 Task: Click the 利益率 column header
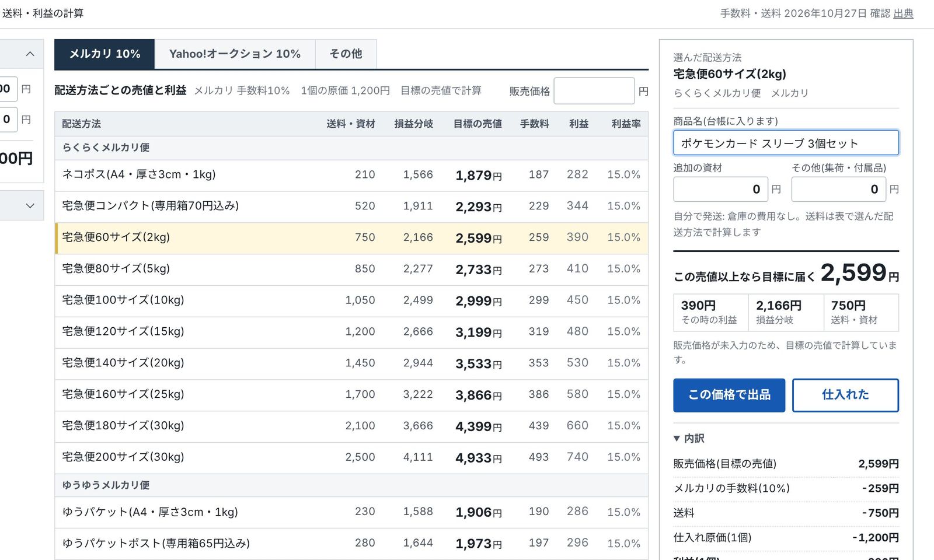click(626, 124)
